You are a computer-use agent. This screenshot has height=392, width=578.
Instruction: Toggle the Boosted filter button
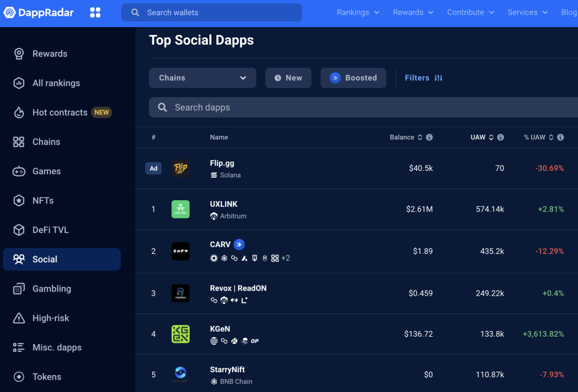click(x=353, y=78)
